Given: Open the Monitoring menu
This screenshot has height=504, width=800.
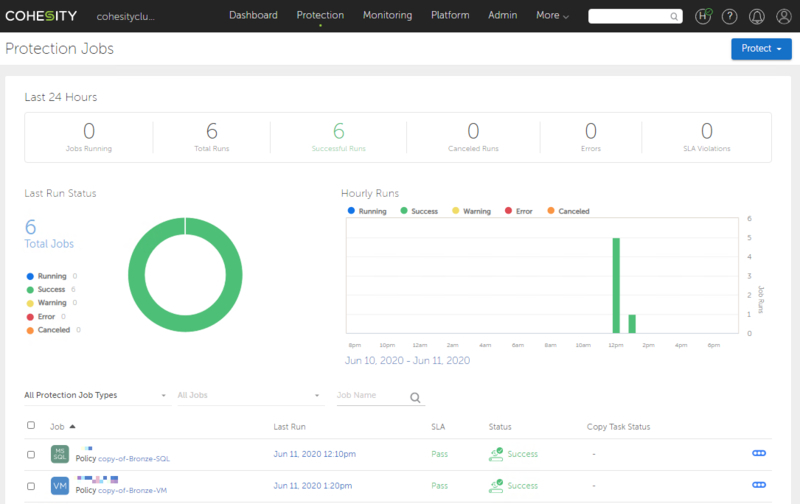Looking at the screenshot, I should coord(387,15).
